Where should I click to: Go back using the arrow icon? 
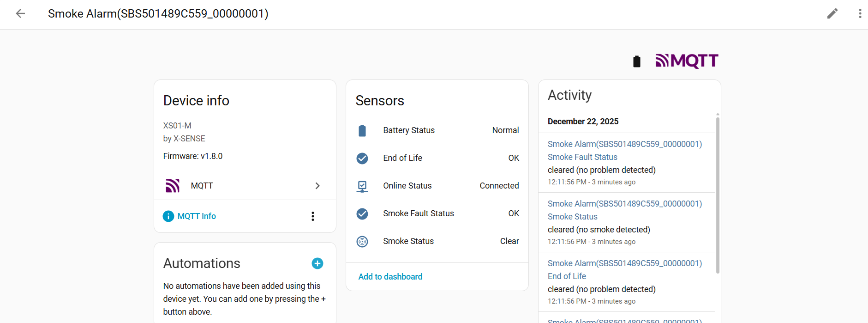point(20,13)
